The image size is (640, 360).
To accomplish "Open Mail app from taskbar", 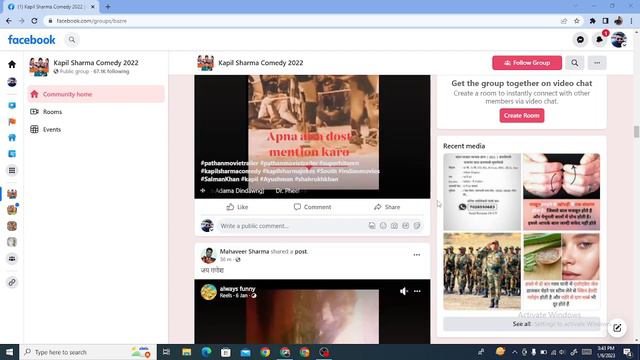I will click(x=245, y=352).
